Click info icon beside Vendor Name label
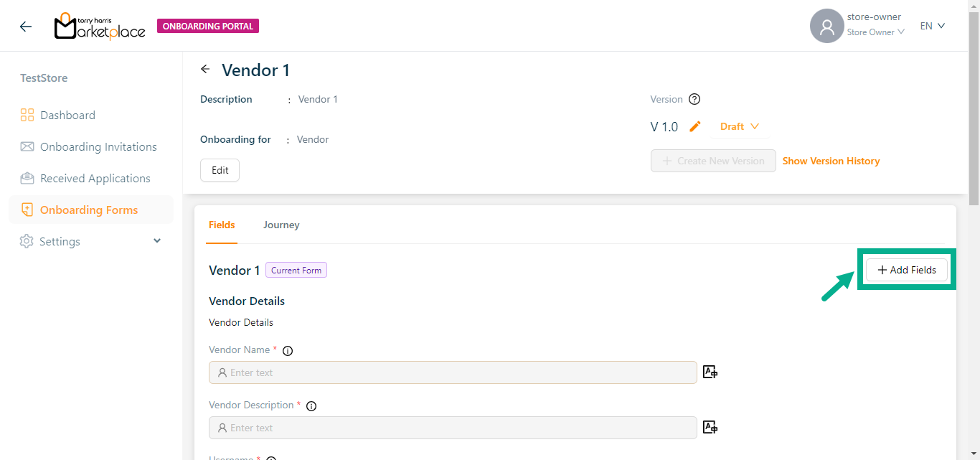The height and width of the screenshot is (460, 980). pos(288,351)
